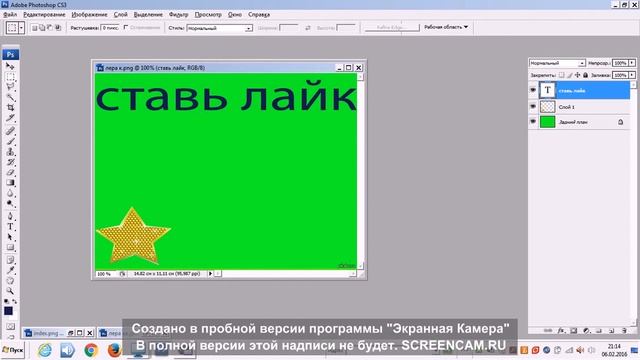This screenshot has width=640, height=360.
Task: Open the 'Редактирование' menu
Action: (44, 14)
